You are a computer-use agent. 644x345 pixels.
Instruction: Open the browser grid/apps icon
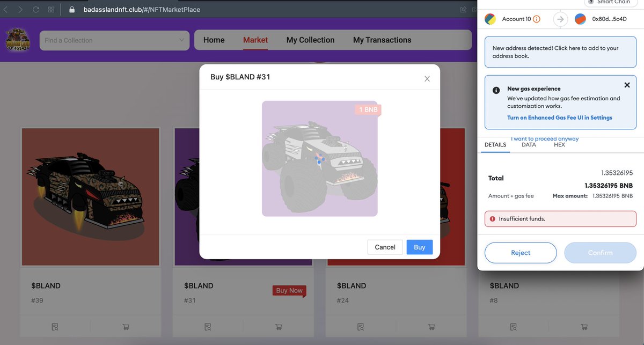point(51,10)
